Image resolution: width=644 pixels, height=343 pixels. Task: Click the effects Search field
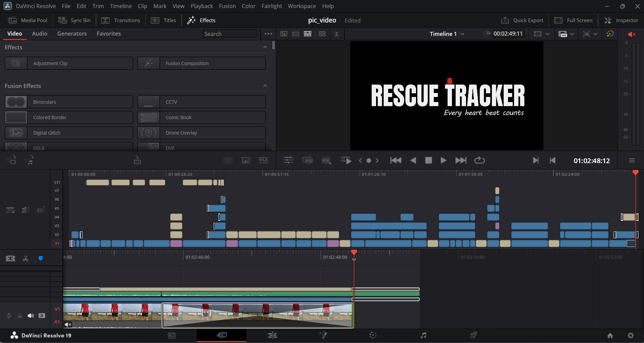pos(230,34)
